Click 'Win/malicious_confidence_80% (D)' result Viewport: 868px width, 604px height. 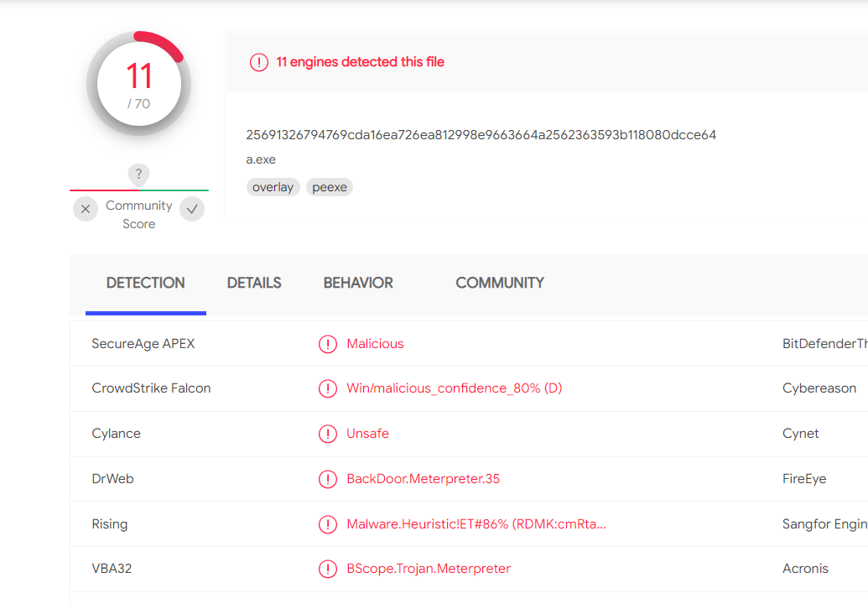click(455, 388)
